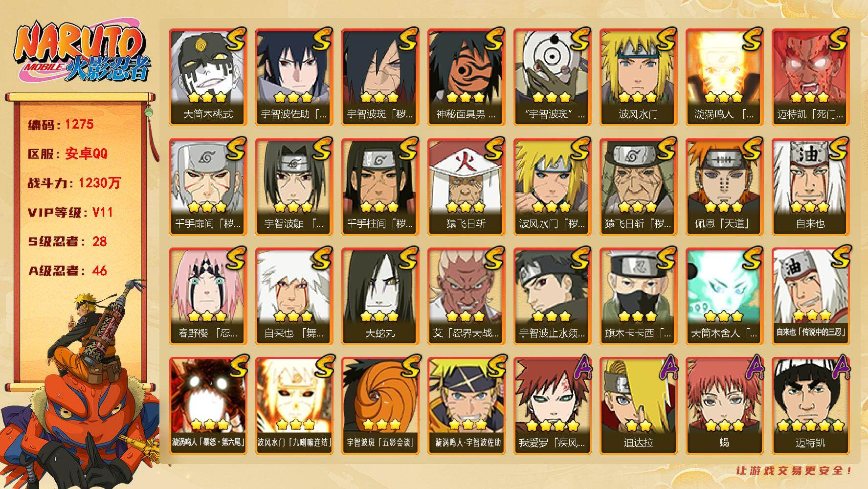This screenshot has height=489, width=868.
Task: Click the 迈特凯 A-rank card in the bottom row
Action: [x=811, y=406]
